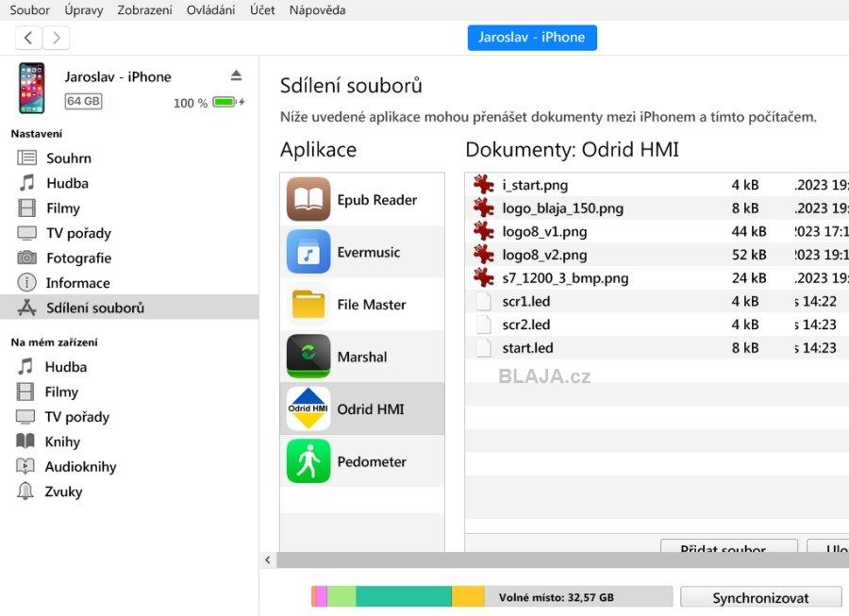Open Hudba under Nastavení
This screenshot has height=616, width=849.
[x=129, y=183]
